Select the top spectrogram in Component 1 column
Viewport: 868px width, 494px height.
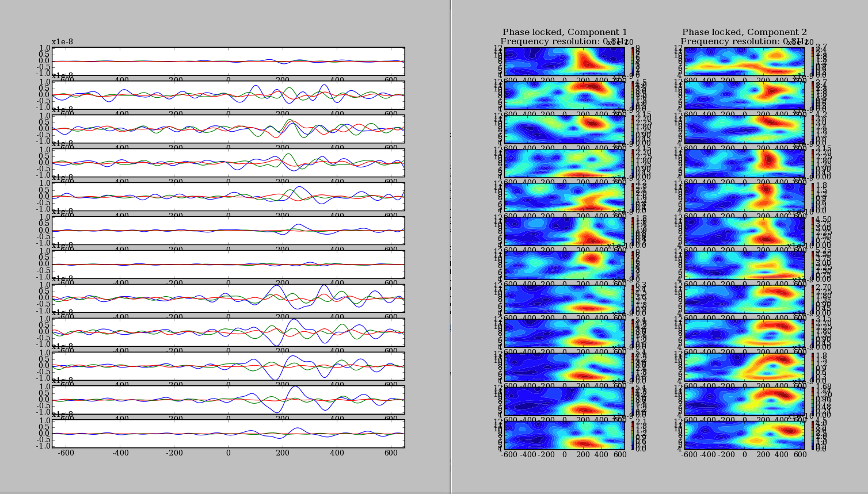564,61
